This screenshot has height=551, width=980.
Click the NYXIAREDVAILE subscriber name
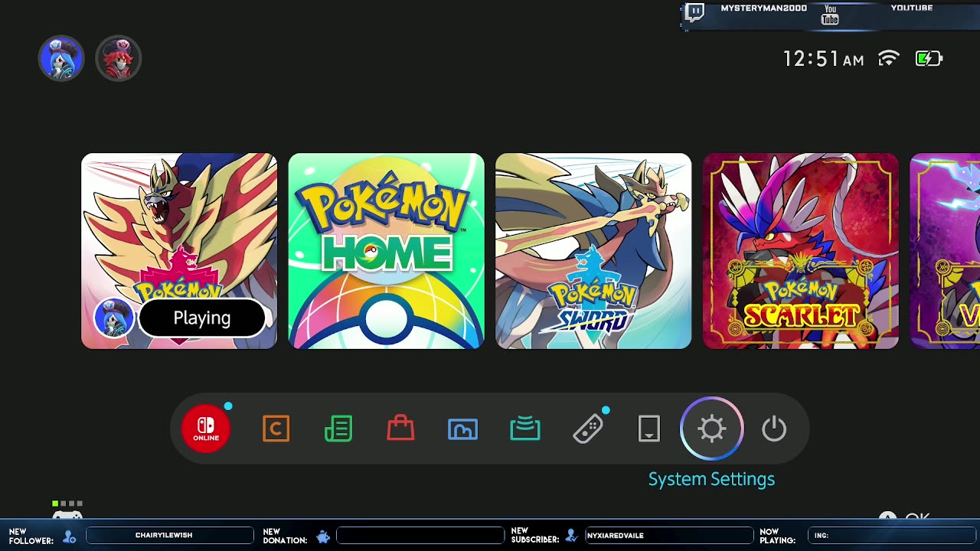[x=616, y=536]
